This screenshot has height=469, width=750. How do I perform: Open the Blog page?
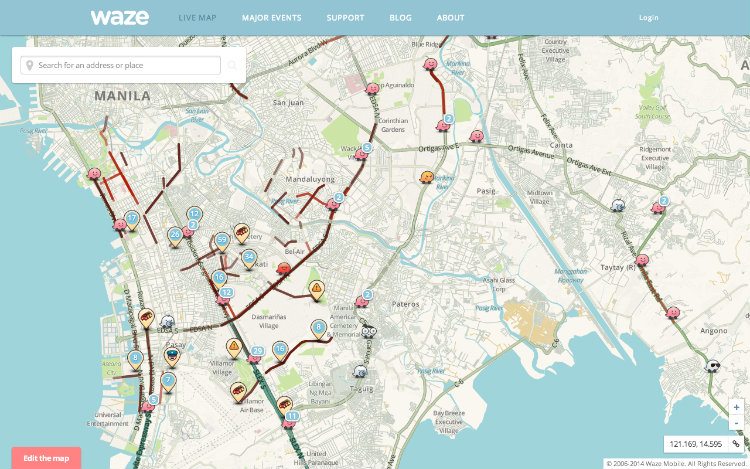click(400, 18)
